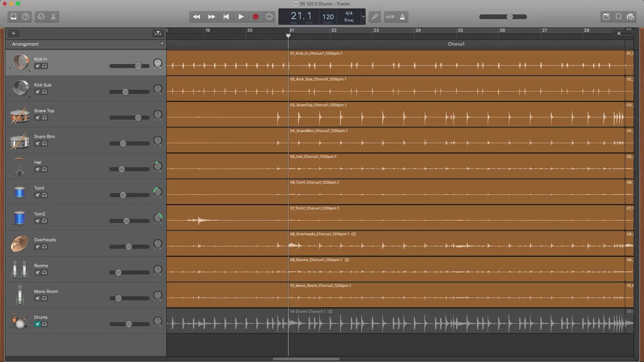Expand the LCD display mode dropdown

[x=363, y=17]
